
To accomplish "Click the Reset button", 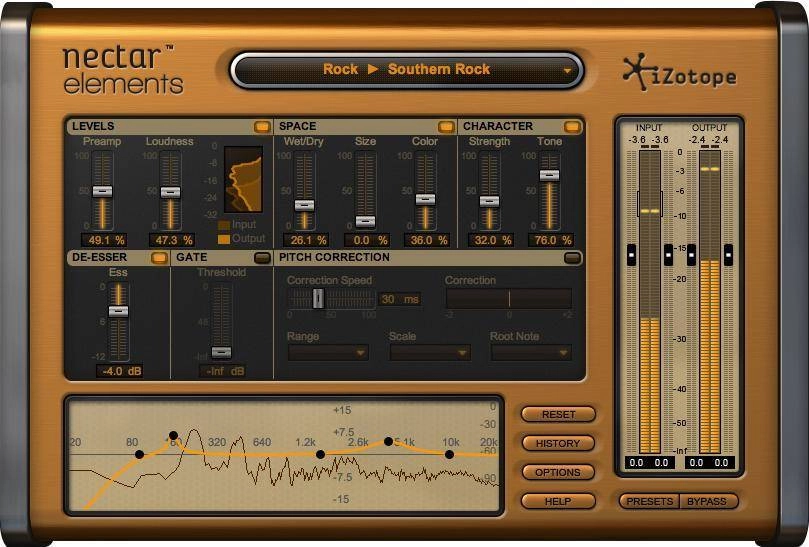I will pos(559,414).
